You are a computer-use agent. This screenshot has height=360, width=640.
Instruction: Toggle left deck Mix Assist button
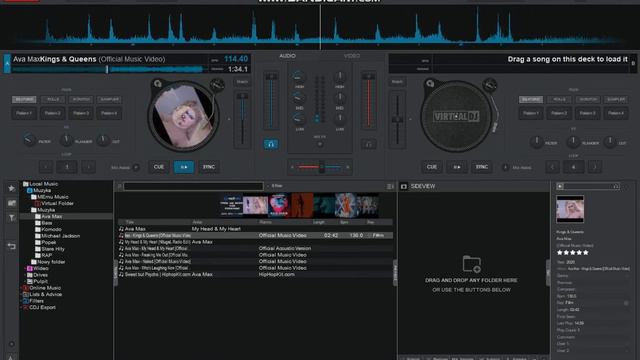click(136, 167)
